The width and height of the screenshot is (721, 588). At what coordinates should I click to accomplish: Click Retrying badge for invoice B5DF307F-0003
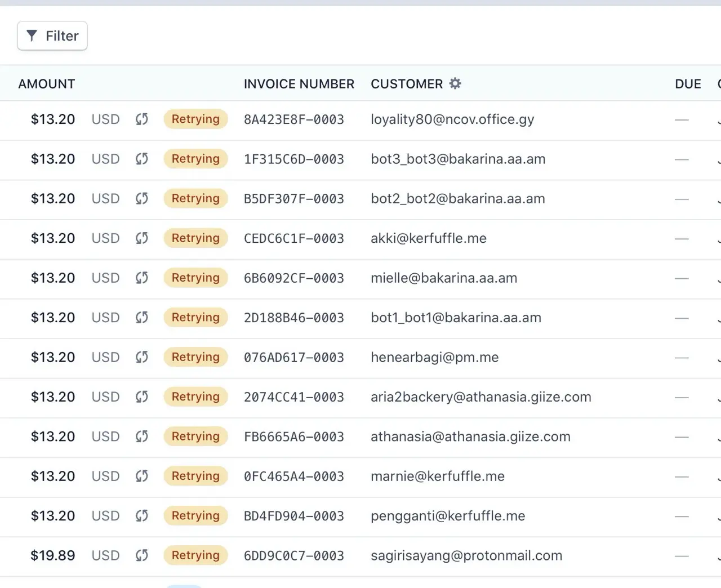tap(195, 198)
